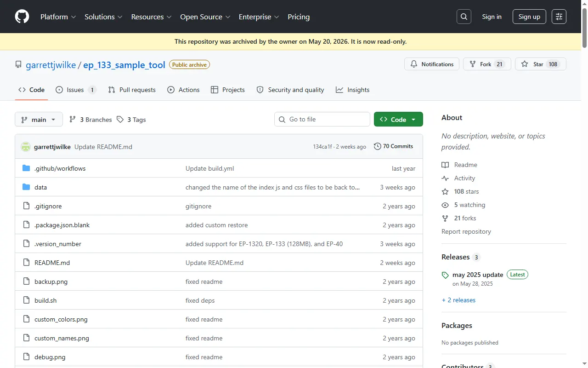
Task: Click the Star icon button
Action: [525, 64]
